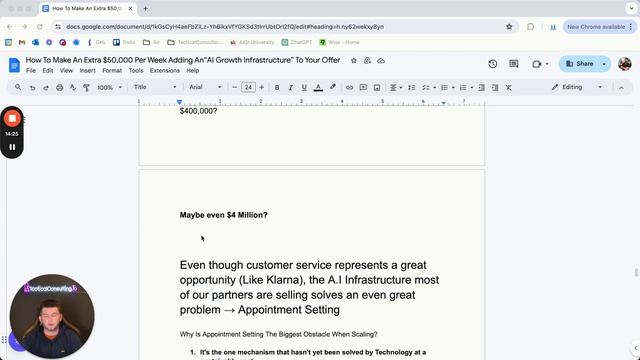
Task: Increase the indent
Action: tap(495, 87)
